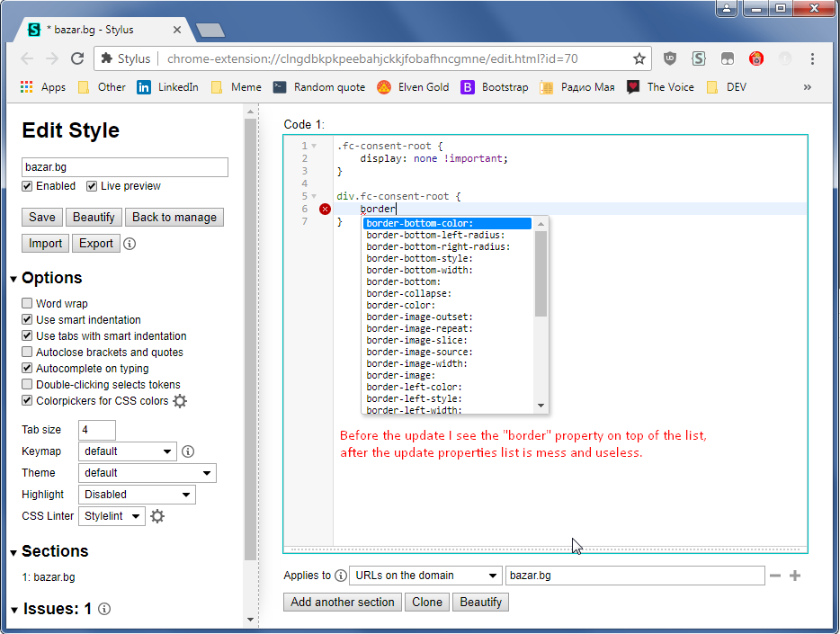Disable Autocomplete on typing
The image size is (840, 634).
[26, 368]
